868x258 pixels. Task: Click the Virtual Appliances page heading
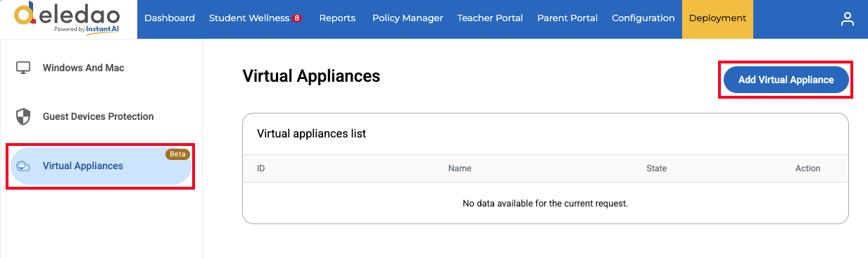(x=311, y=76)
